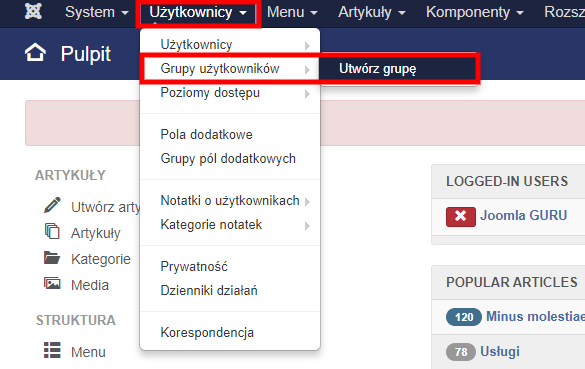Expand Kategorie notatek submenu

point(230,225)
